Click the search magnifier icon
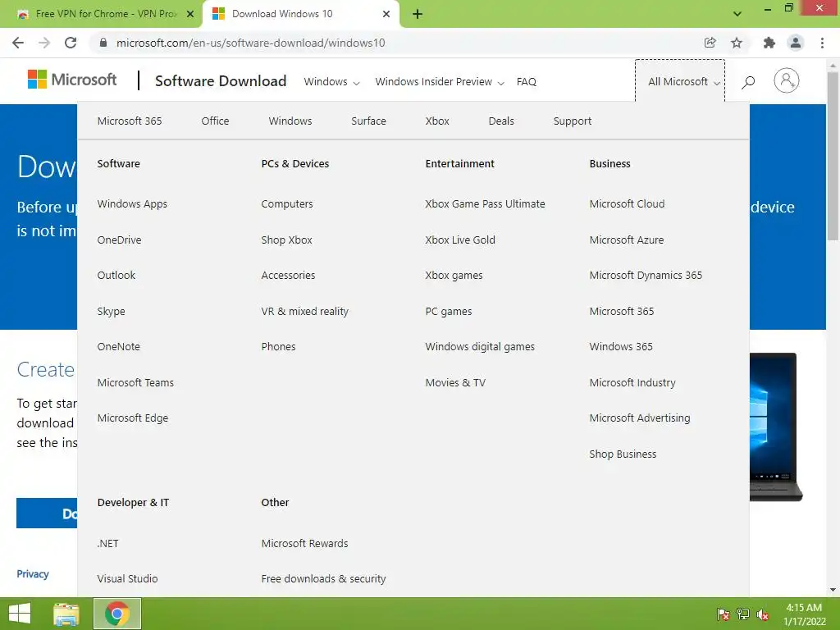840x630 pixels. (748, 82)
